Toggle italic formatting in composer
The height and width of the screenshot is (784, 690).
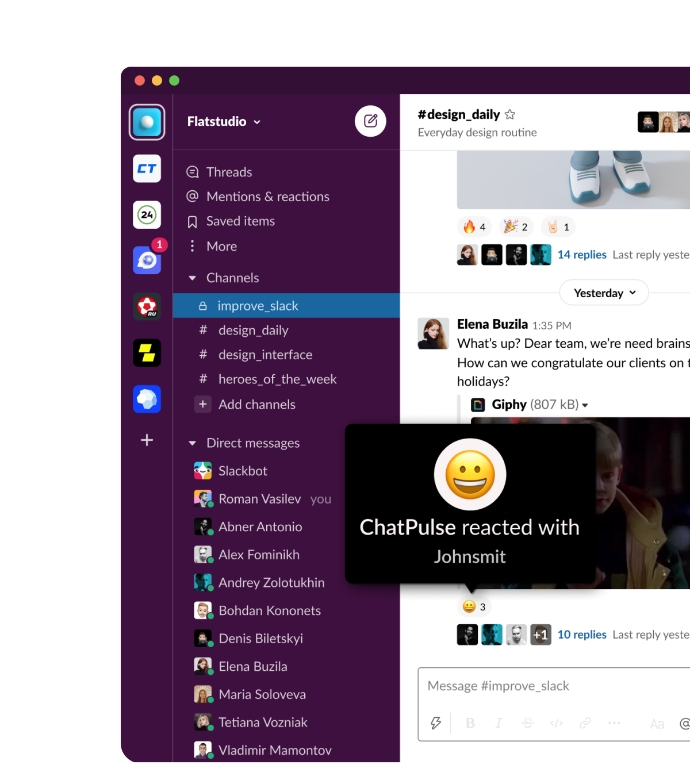(x=499, y=723)
